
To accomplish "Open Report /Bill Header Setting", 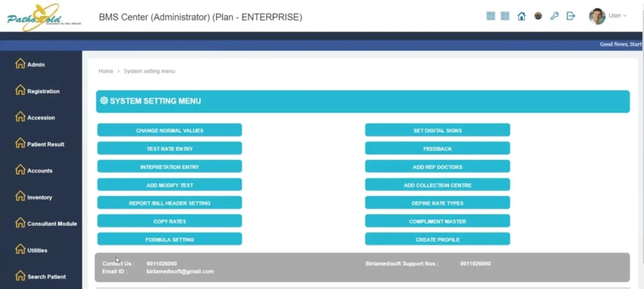I will [170, 203].
